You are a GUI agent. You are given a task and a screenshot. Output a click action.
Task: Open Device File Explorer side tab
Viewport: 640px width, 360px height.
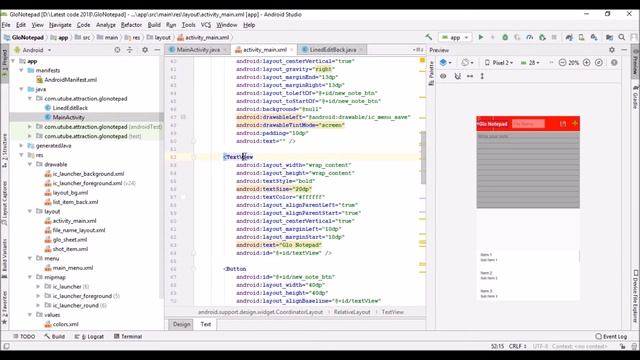point(635,296)
